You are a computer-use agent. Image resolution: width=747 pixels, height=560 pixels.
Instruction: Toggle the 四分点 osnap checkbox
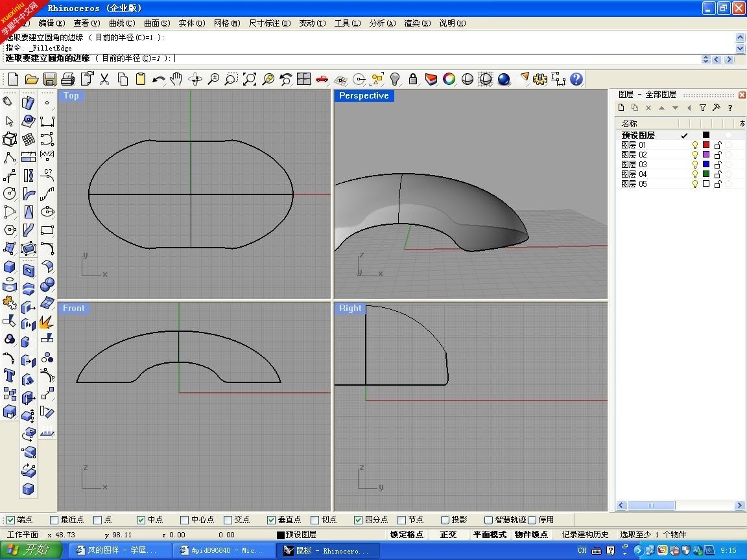(358, 520)
